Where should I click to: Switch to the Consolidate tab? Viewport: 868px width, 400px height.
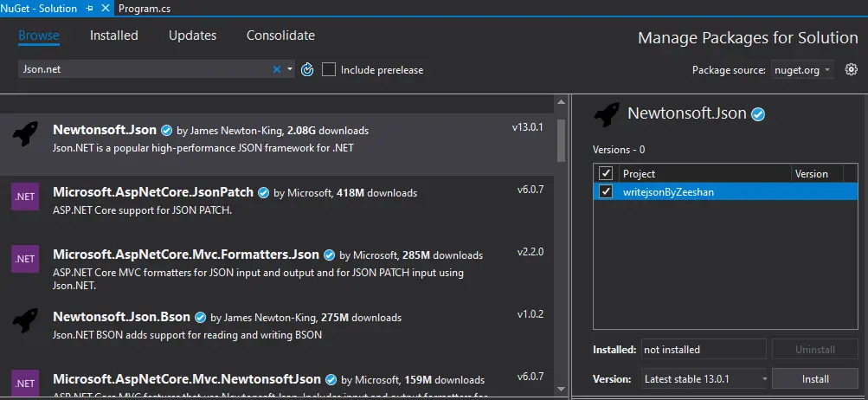[x=280, y=35]
